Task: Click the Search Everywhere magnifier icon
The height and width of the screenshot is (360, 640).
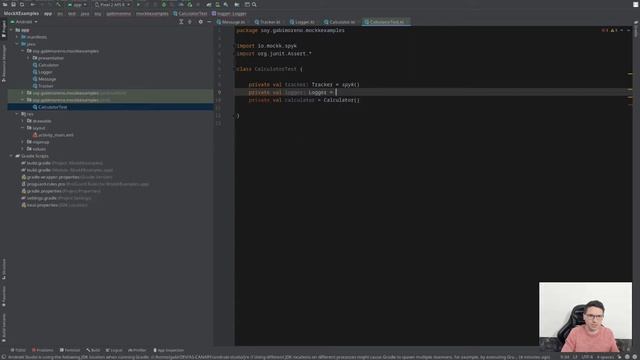Action: pos(254,4)
